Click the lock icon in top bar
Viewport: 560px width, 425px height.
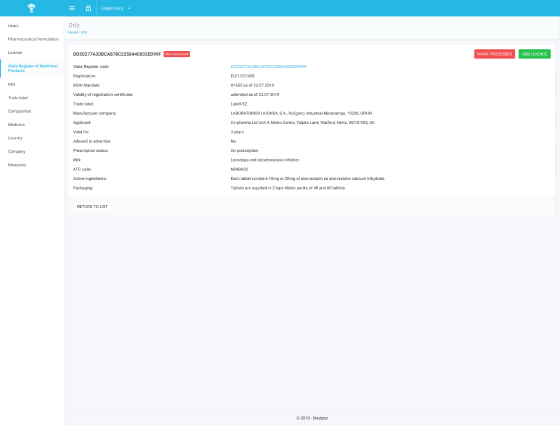[x=88, y=8]
